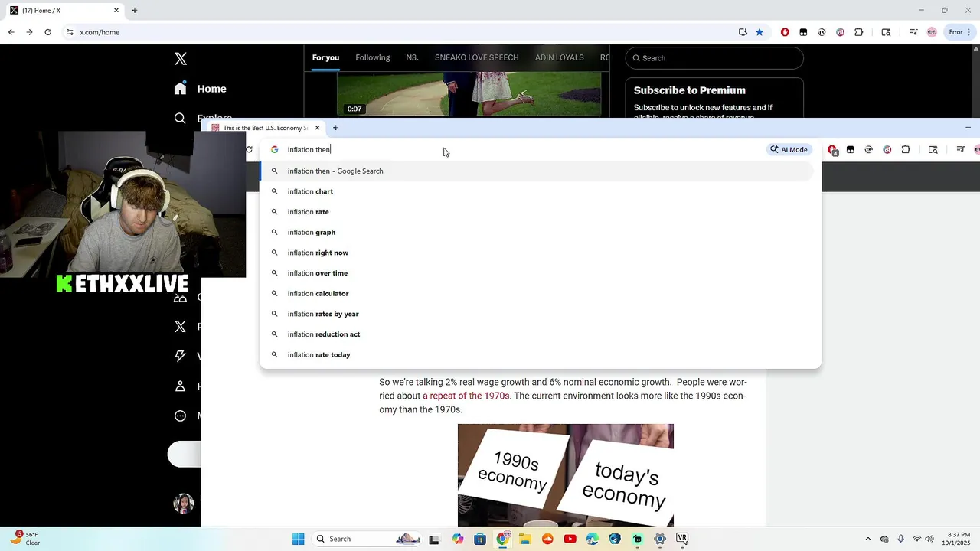Show hidden system tray icons
Viewport: 980px width, 551px height.
click(867, 539)
